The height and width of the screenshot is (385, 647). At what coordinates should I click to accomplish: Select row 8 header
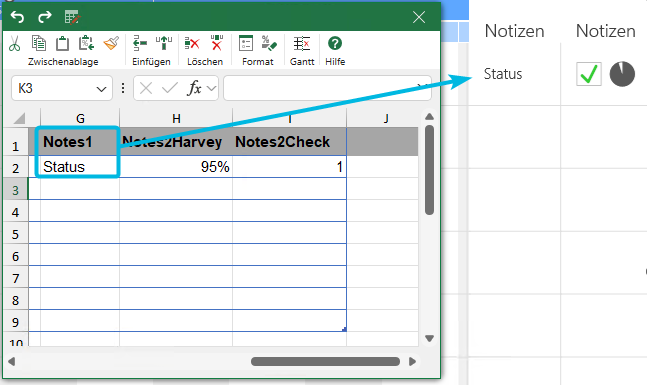point(16,300)
